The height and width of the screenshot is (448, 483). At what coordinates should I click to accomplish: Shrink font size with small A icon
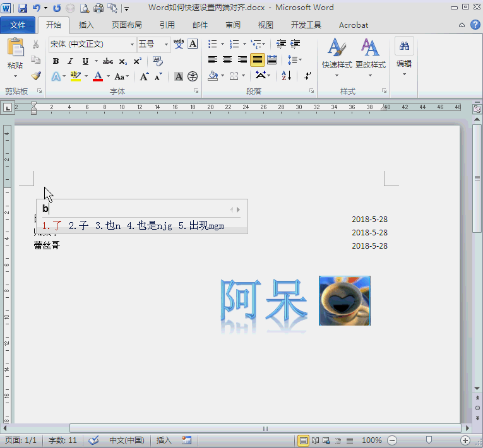tap(158, 76)
